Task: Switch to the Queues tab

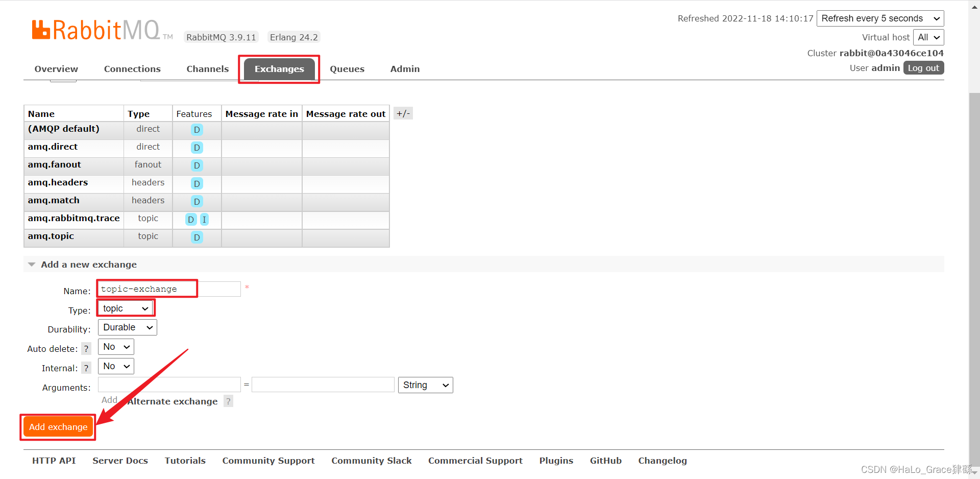Action: pos(347,69)
